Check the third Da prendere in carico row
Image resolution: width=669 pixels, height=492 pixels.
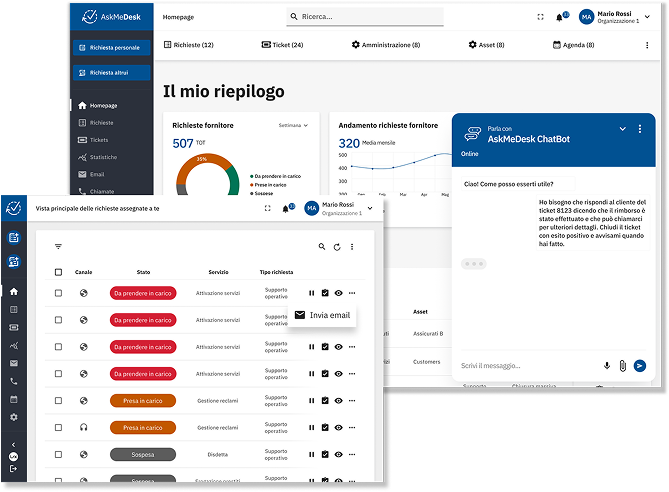(58, 347)
